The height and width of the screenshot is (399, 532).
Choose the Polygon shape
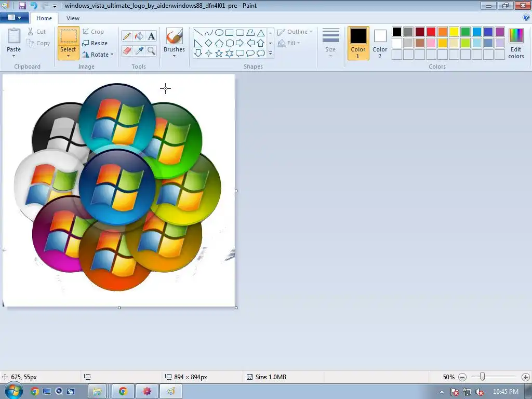(250, 33)
